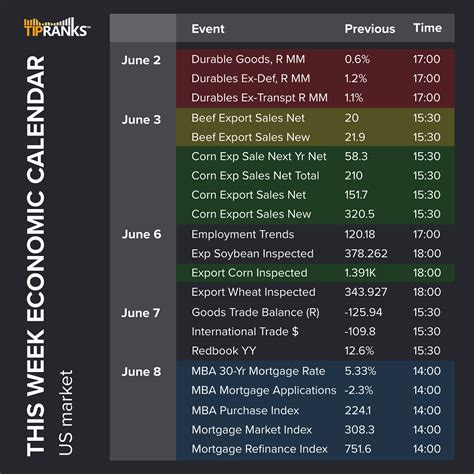
Task: Select the June 6 date label
Action: [141, 234]
